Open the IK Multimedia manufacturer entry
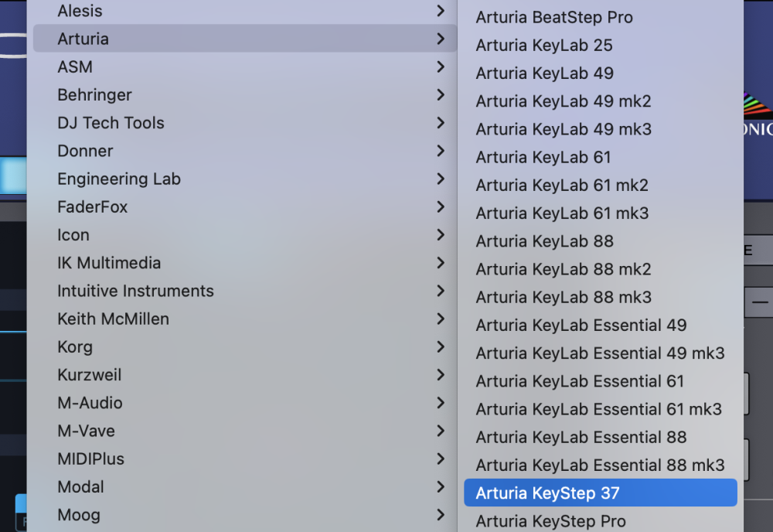This screenshot has width=773, height=532. point(109,263)
